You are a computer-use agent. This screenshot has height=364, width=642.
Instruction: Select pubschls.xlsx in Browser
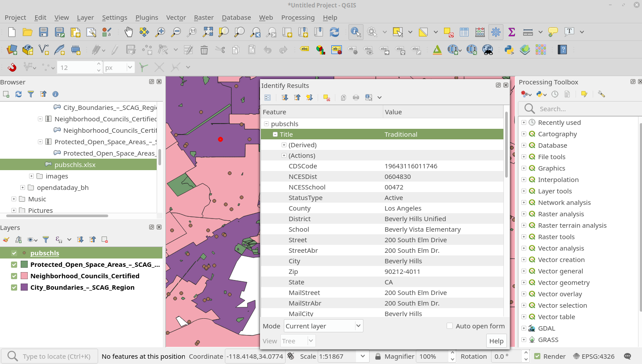point(75,164)
